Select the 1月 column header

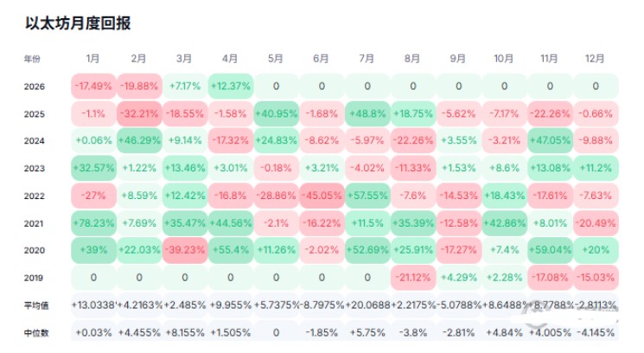(93, 59)
